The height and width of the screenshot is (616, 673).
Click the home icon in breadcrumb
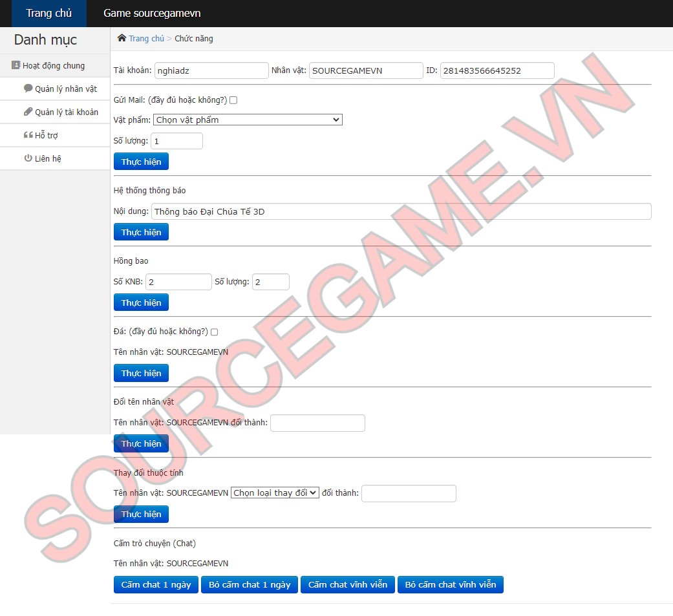122,38
